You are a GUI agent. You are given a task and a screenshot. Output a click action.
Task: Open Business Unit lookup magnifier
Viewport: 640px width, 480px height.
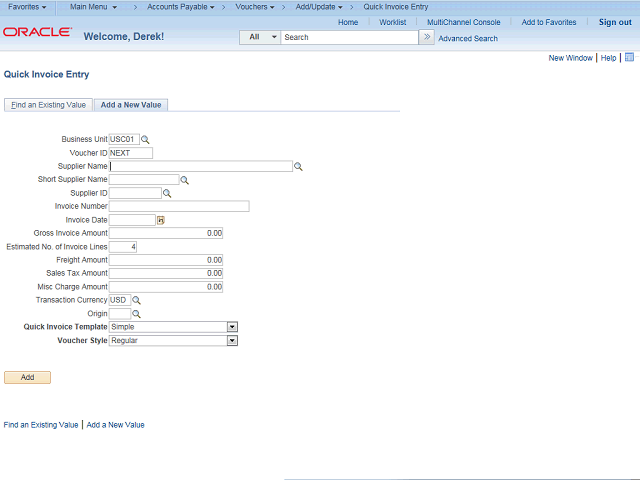(145, 140)
